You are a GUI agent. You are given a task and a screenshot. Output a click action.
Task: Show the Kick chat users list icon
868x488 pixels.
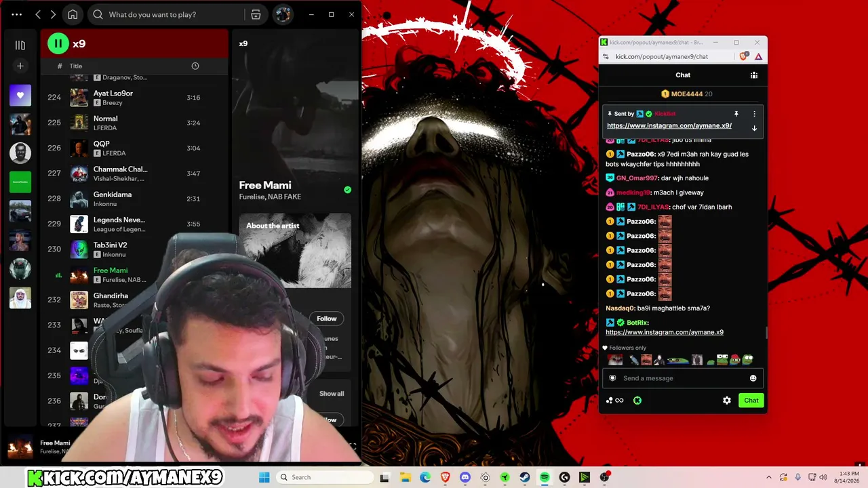point(753,75)
